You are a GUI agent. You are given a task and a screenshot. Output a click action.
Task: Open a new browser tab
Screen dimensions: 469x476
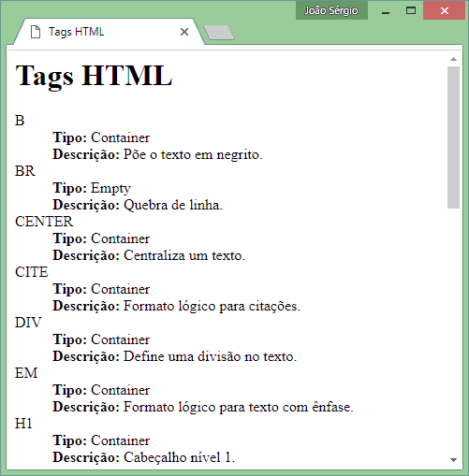219,33
